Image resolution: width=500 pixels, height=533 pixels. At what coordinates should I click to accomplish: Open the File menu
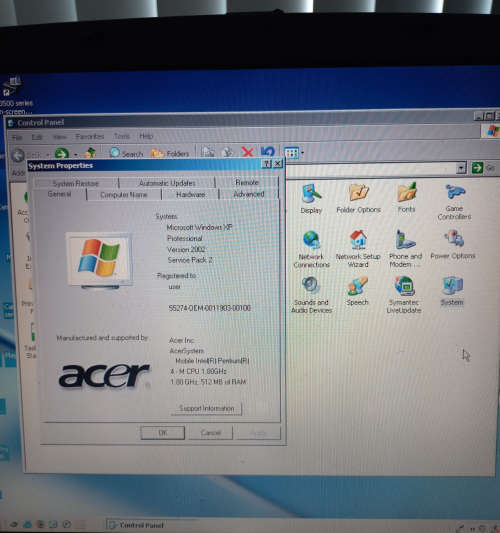pyautogui.click(x=17, y=138)
